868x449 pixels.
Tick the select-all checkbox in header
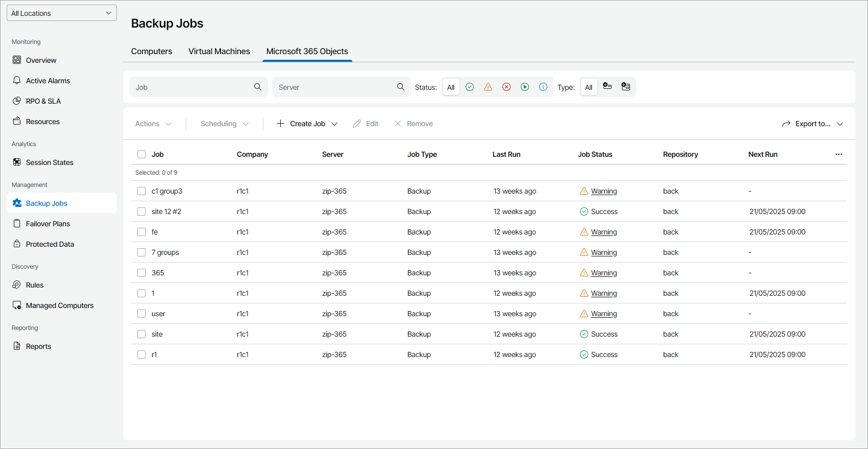tap(141, 154)
